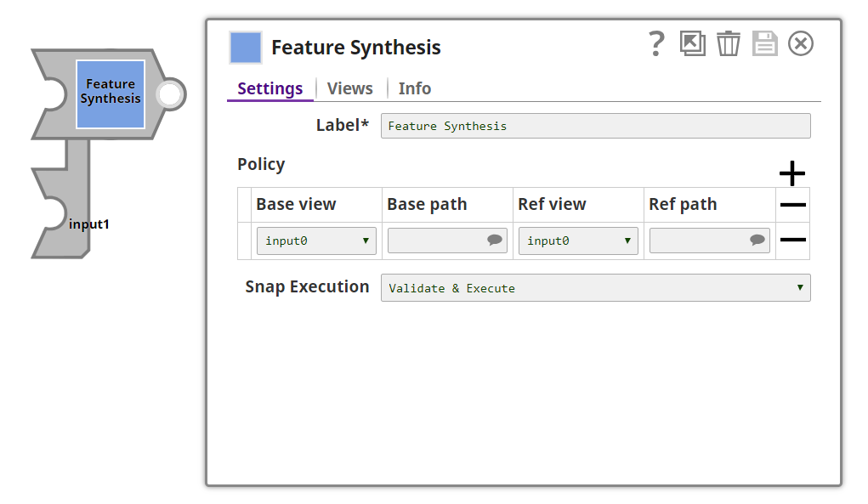Select the Settings tab

(269, 88)
